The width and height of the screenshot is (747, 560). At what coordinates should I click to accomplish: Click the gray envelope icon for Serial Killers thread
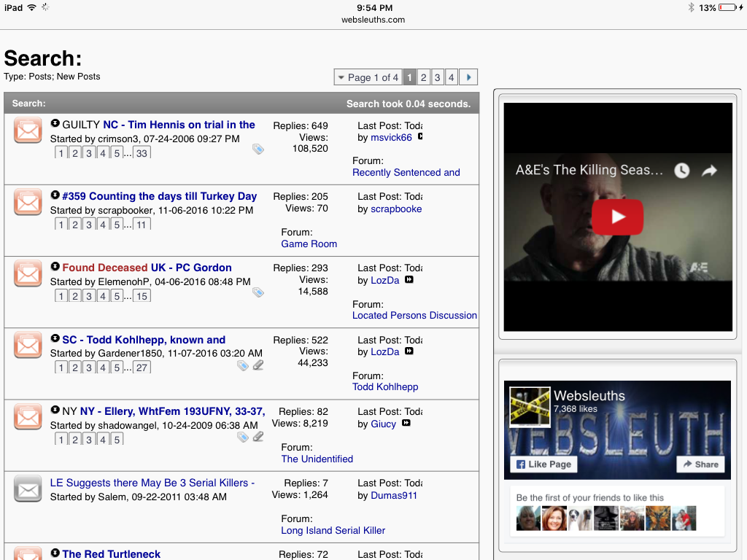click(x=28, y=489)
